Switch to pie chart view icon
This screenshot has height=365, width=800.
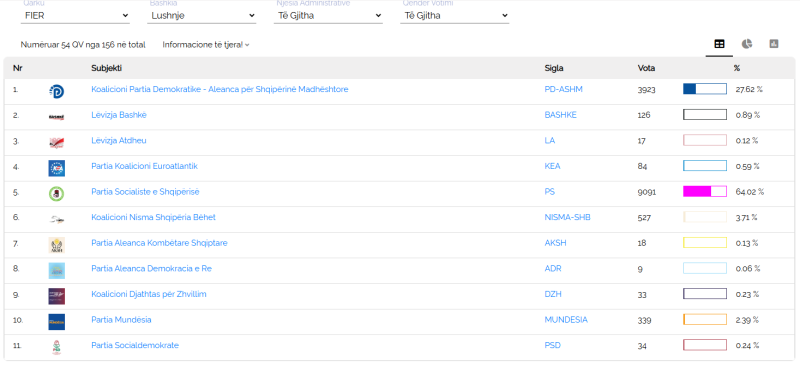[x=746, y=44]
